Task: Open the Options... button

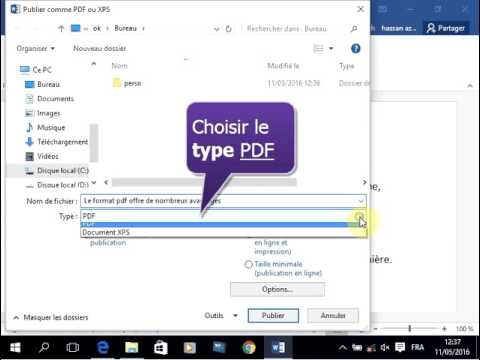Action: (277, 289)
